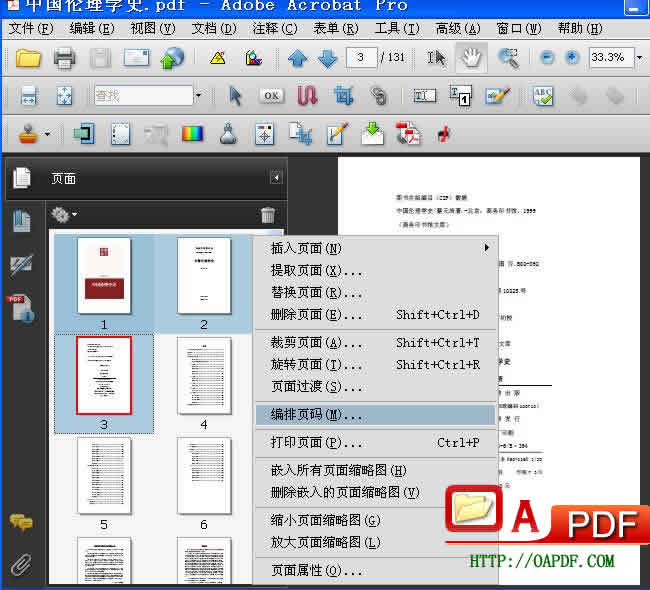
Task: Go to next page with down arrow
Action: (327, 58)
